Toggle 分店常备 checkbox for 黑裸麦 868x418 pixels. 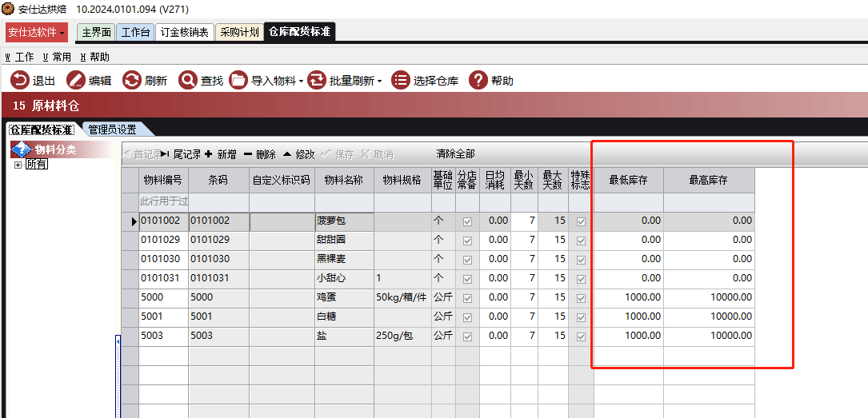468,260
